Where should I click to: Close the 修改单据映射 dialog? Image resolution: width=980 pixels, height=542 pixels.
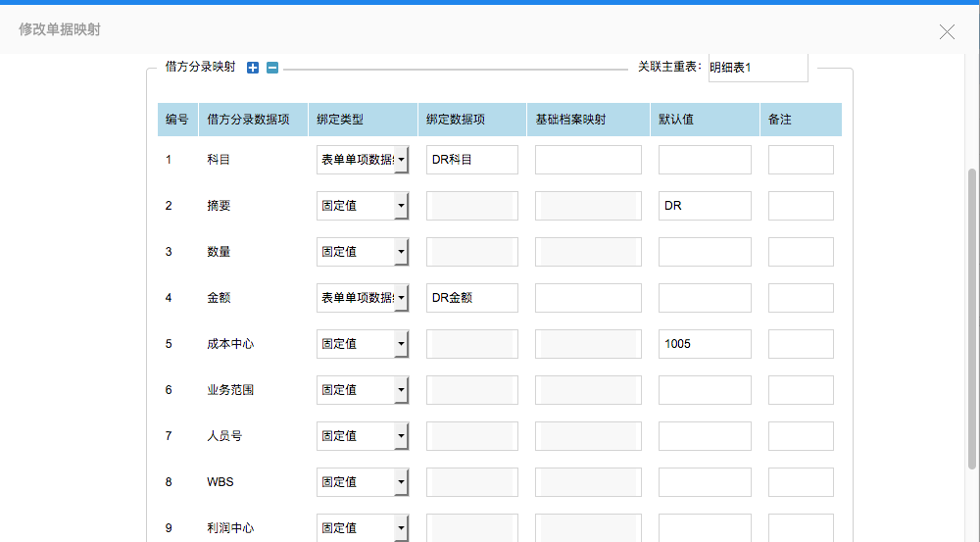click(947, 31)
